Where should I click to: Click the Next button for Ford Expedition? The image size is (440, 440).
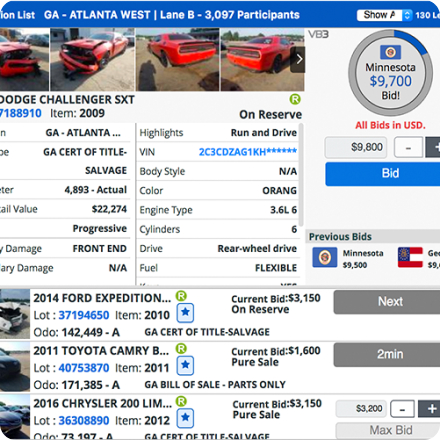tap(387, 302)
